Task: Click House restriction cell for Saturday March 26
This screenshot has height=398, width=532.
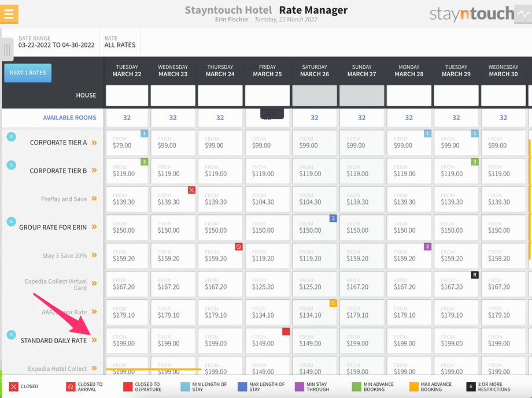Action: (x=315, y=96)
